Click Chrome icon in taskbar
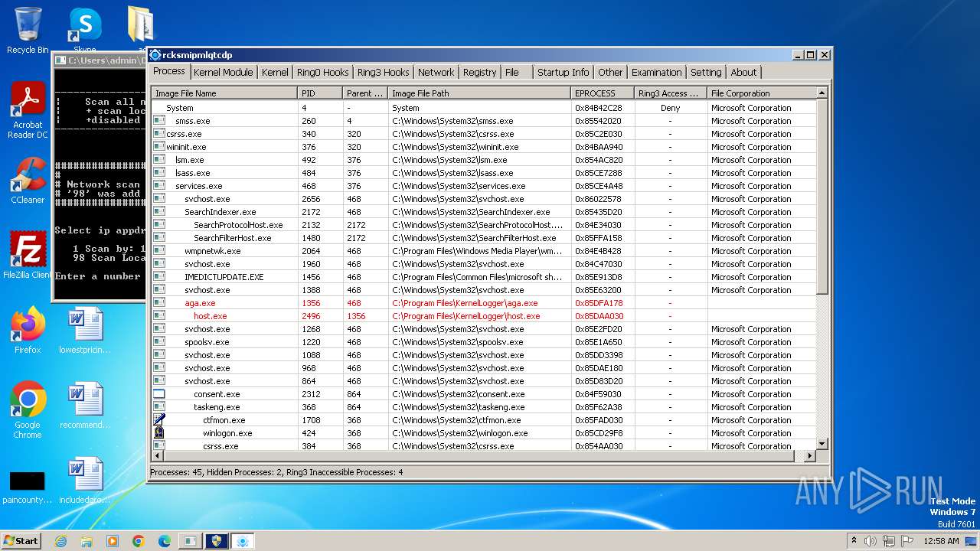Image resolution: width=980 pixels, height=551 pixels. 139,541
